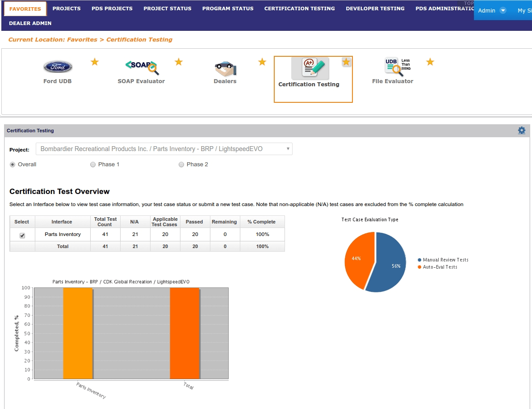Open the PDS Administration menu

point(444,8)
